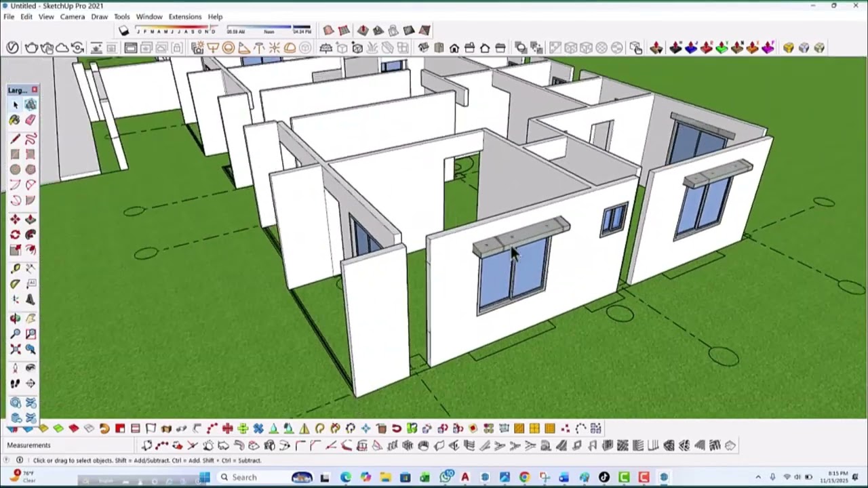The width and height of the screenshot is (868, 488).
Task: Select the Pan hand tool
Action: pos(31,319)
